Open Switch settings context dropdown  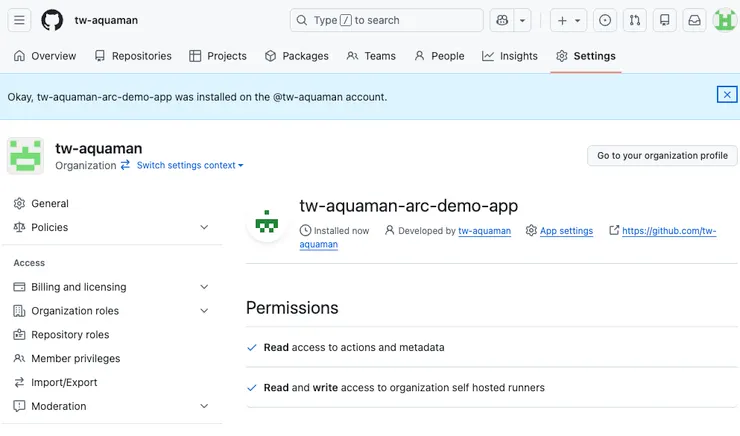189,165
